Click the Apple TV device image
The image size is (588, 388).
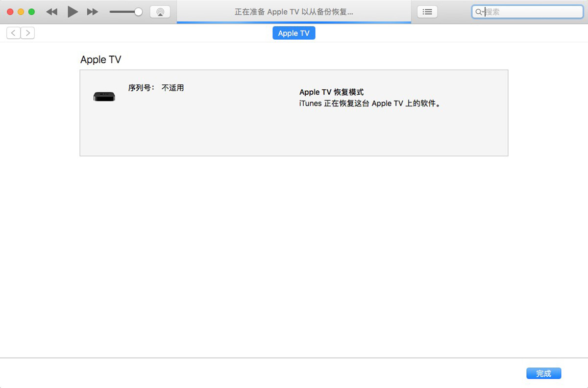coord(104,97)
